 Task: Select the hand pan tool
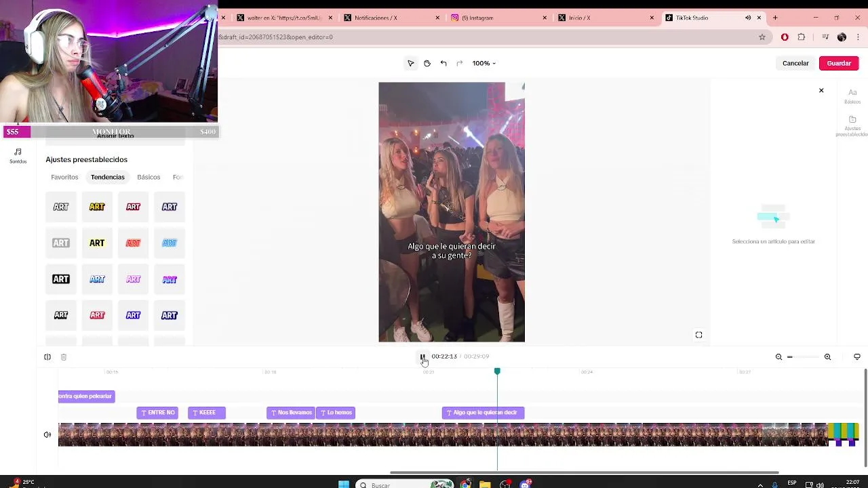[427, 63]
